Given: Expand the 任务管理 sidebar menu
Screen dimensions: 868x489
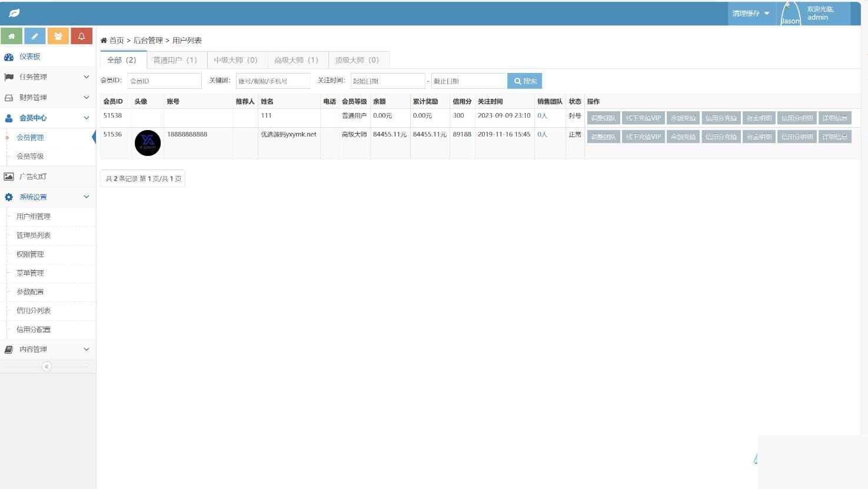Looking at the screenshot, I should 47,77.
